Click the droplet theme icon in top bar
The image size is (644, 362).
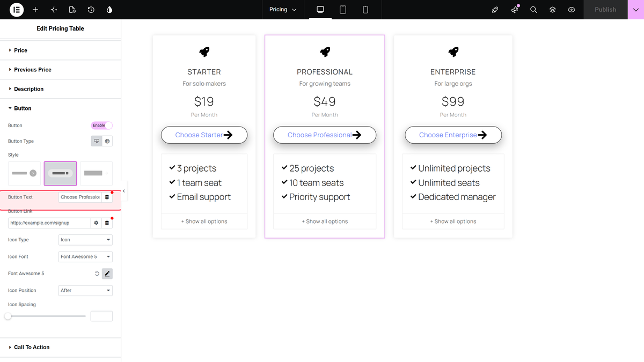pyautogui.click(x=109, y=10)
